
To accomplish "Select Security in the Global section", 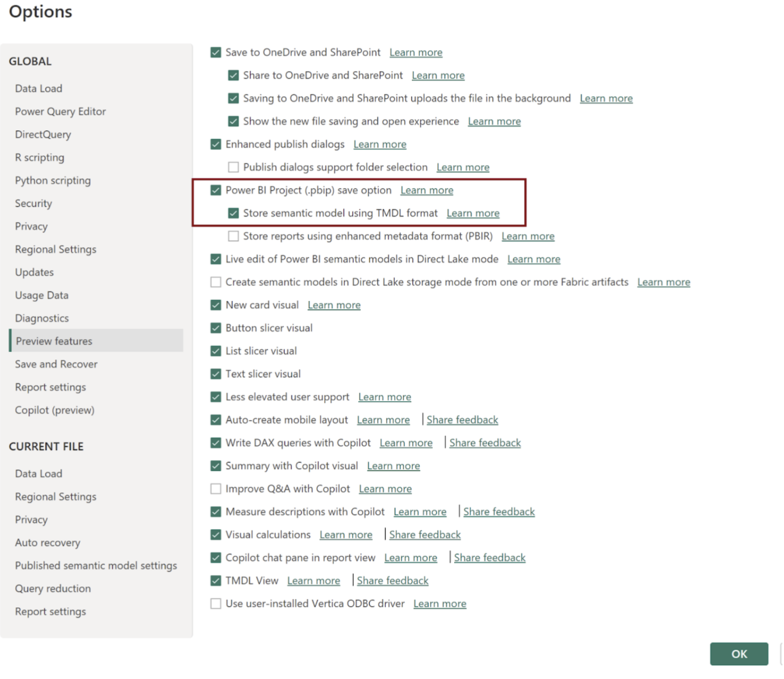I will tap(34, 204).
